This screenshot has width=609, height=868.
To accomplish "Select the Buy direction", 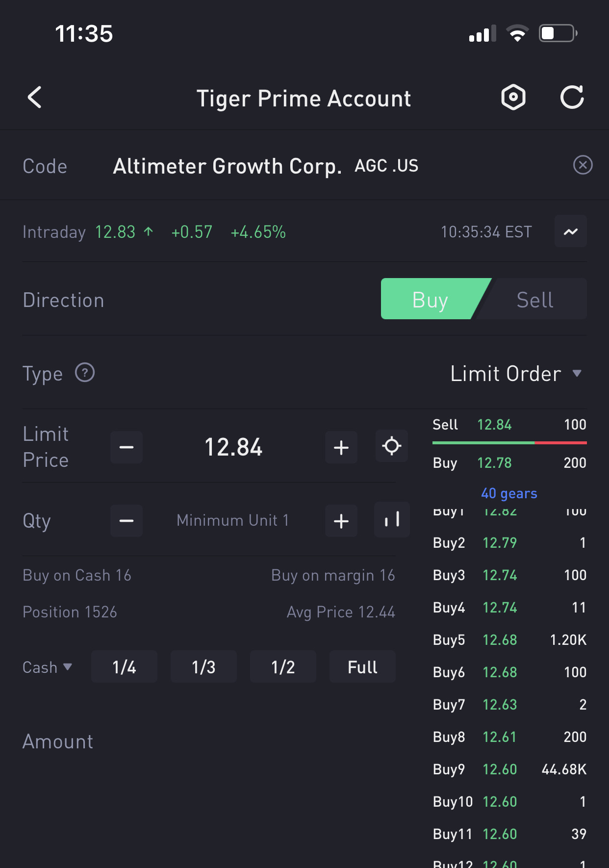I will click(431, 299).
